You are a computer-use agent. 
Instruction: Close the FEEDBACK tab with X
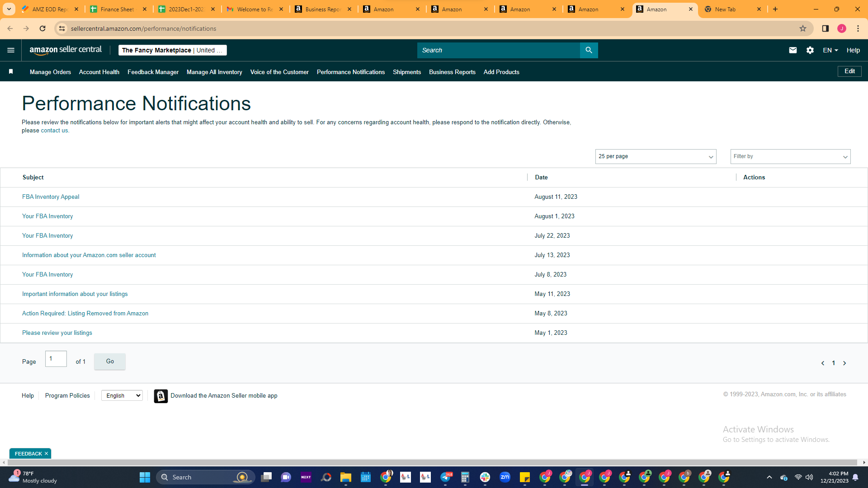click(x=46, y=454)
